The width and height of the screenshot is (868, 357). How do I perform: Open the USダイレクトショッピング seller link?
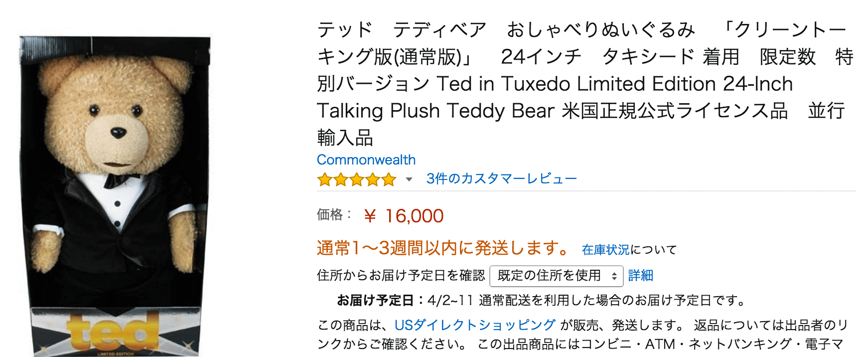pyautogui.click(x=474, y=325)
